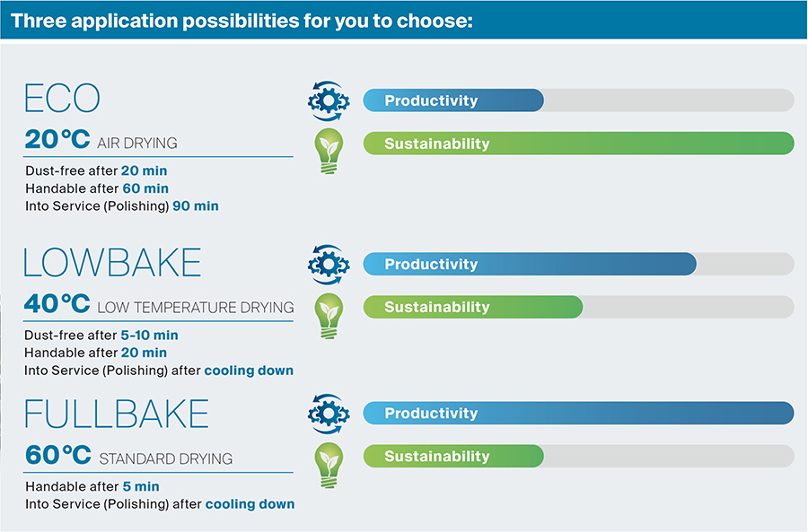Click the LOWBAKE sustainability leaf bulb icon
808x532 pixels.
click(329, 316)
